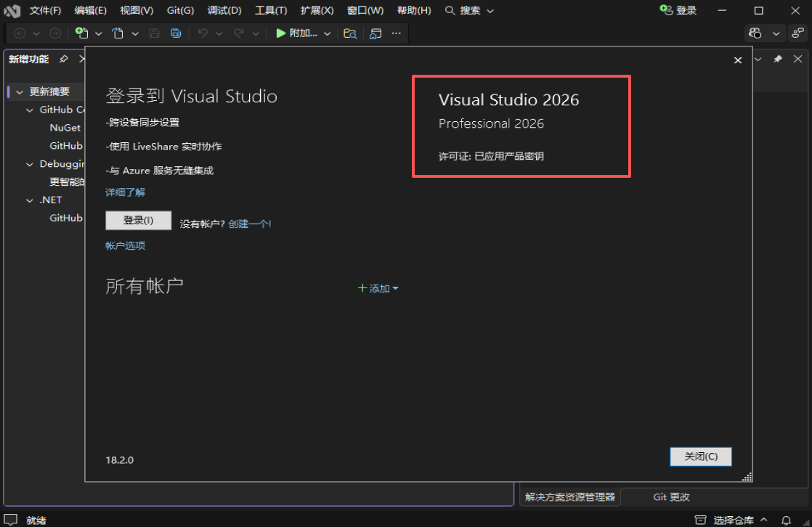Viewport: 812px width, 527px height.
Task: Open the Copilot dropdown arrow
Action: 776,33
